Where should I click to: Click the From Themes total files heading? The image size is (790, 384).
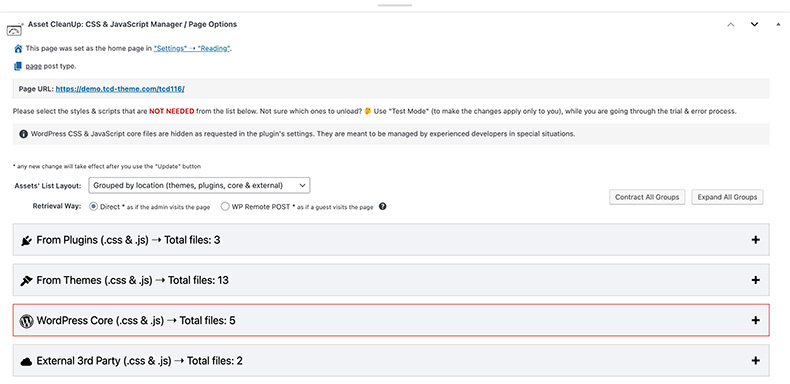click(x=133, y=281)
